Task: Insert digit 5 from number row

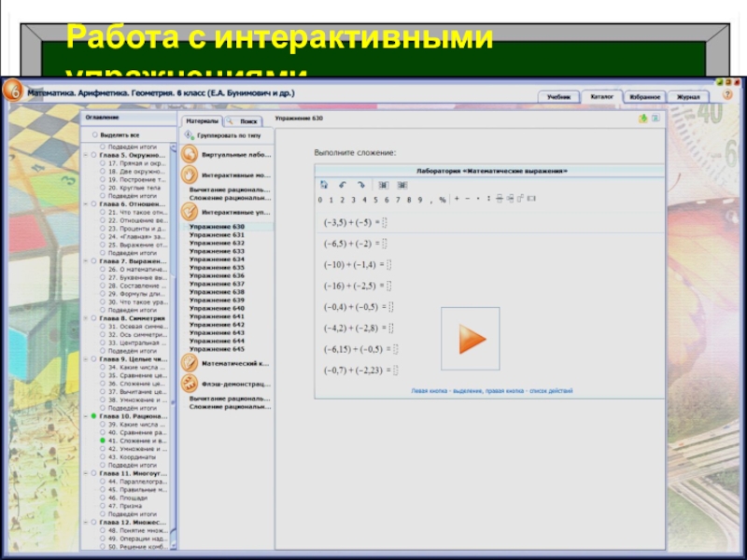Action: pos(375,200)
